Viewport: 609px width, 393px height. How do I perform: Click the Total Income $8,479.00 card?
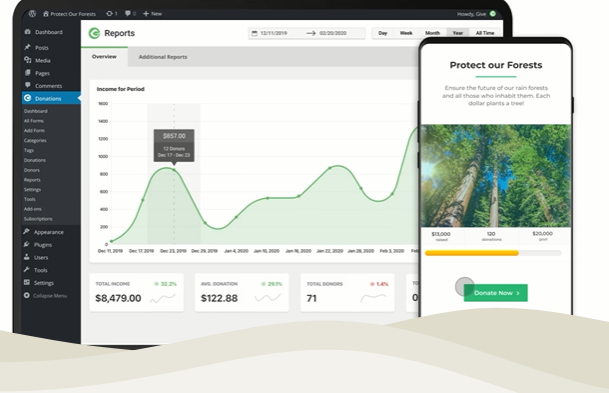[136, 292]
